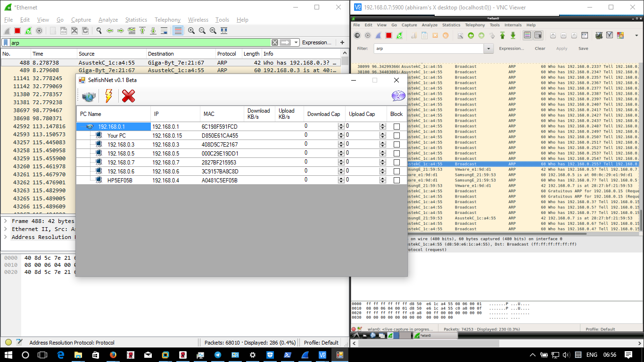The width and height of the screenshot is (644, 362).
Task: Tick Block checkbox for Your PC row
Action: click(396, 136)
